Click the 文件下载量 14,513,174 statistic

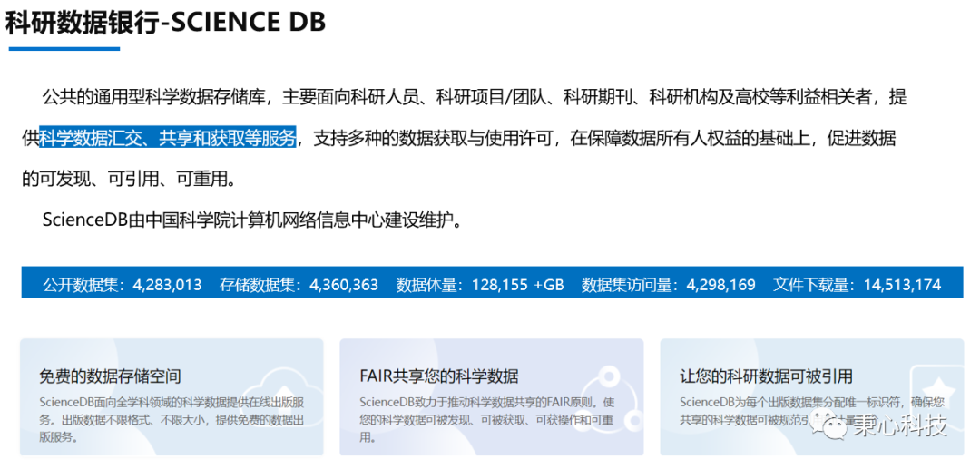point(857,284)
